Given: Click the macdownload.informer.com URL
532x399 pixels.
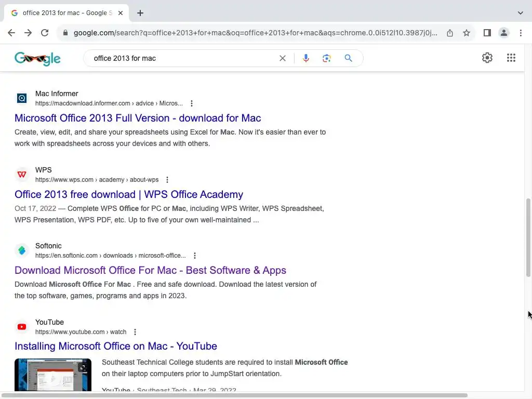Looking at the screenshot, I should (x=109, y=103).
